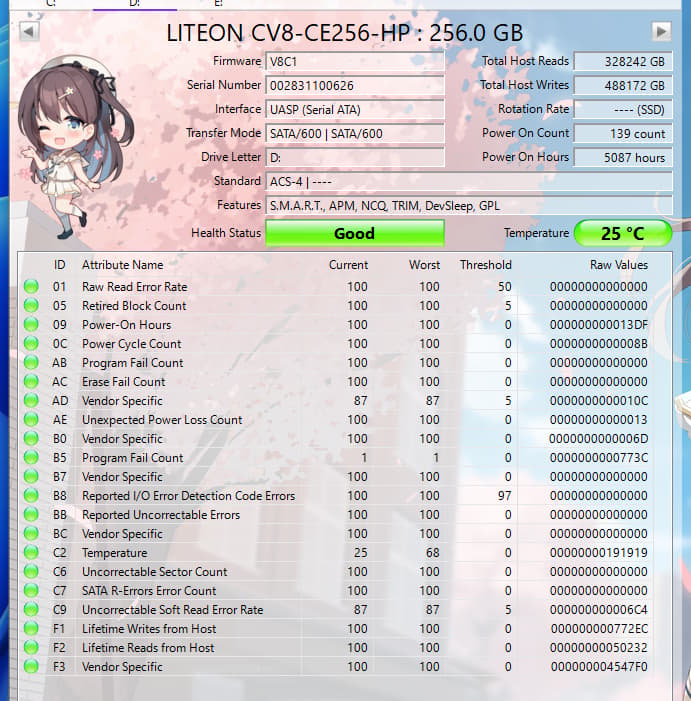Click the status icon for Erase Fail Count

(31, 382)
